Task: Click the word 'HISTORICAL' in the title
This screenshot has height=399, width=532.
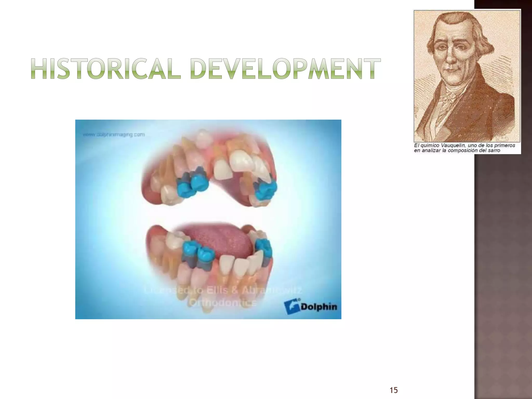Action: [x=106, y=69]
